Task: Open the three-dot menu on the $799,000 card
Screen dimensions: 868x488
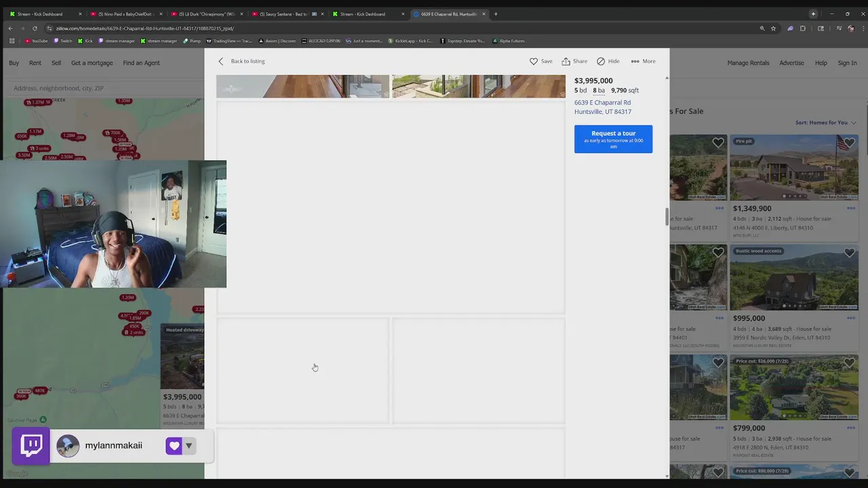Action: click(850, 428)
